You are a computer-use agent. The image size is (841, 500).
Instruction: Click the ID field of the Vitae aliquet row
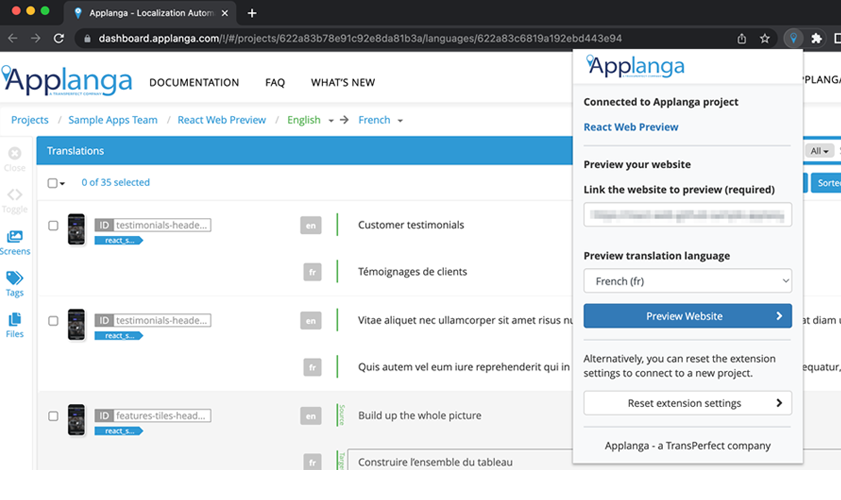coord(153,320)
